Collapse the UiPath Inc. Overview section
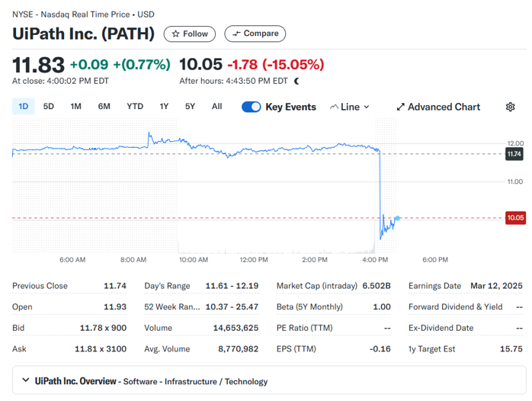532x401 pixels. [x=26, y=380]
